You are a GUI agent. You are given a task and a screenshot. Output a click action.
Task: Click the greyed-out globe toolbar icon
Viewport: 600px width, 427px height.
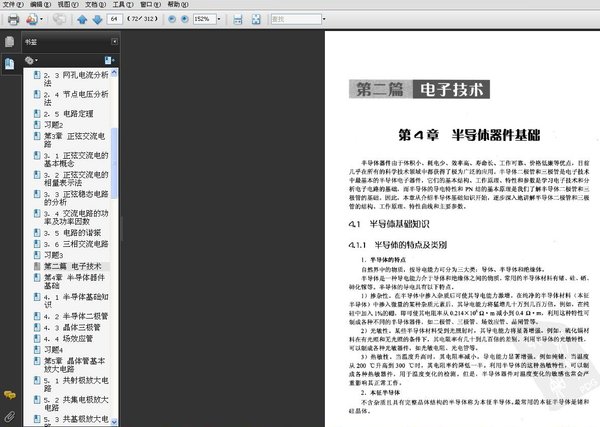tap(59, 19)
